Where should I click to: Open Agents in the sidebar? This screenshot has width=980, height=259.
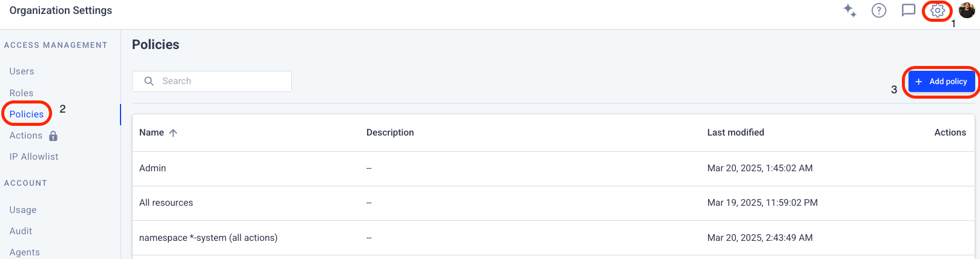coord(25,252)
